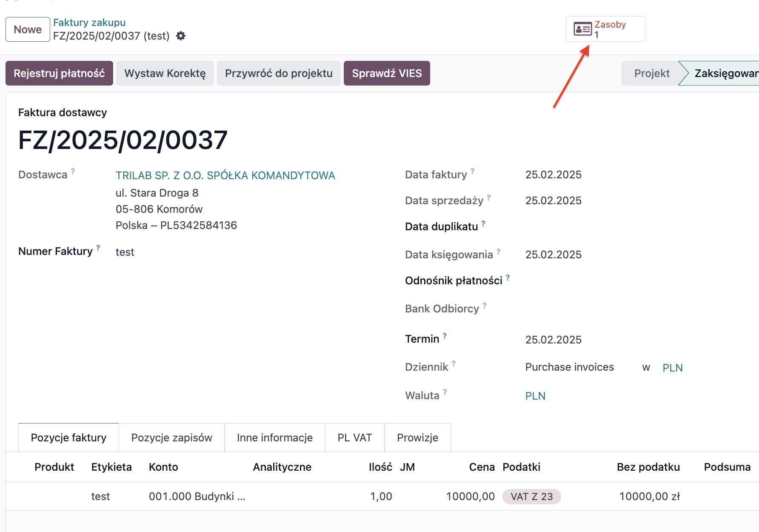Open the Zasoby smart button card icon

[582, 29]
